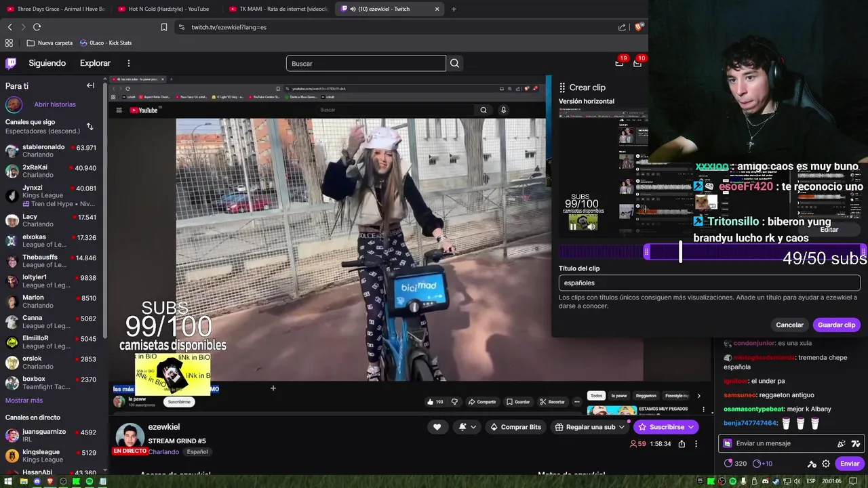
Task: Collapse the Para ti sidebar
Action: pyautogui.click(x=90, y=86)
